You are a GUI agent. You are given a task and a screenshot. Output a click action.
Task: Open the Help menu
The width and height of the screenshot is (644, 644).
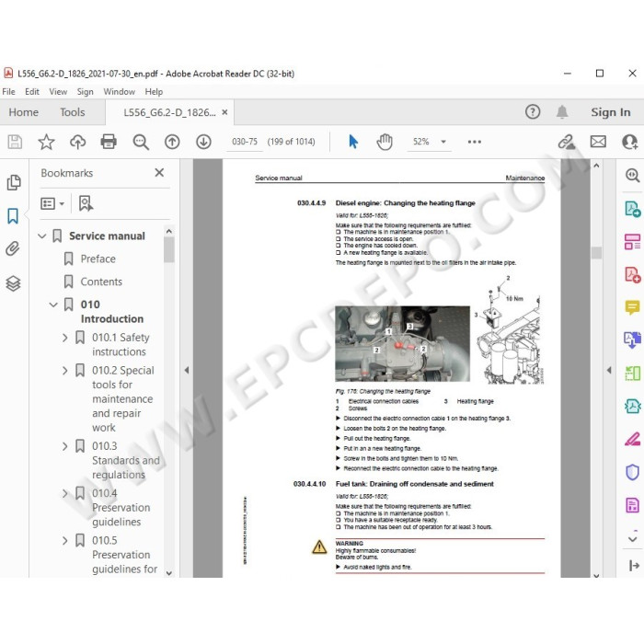coord(154,92)
